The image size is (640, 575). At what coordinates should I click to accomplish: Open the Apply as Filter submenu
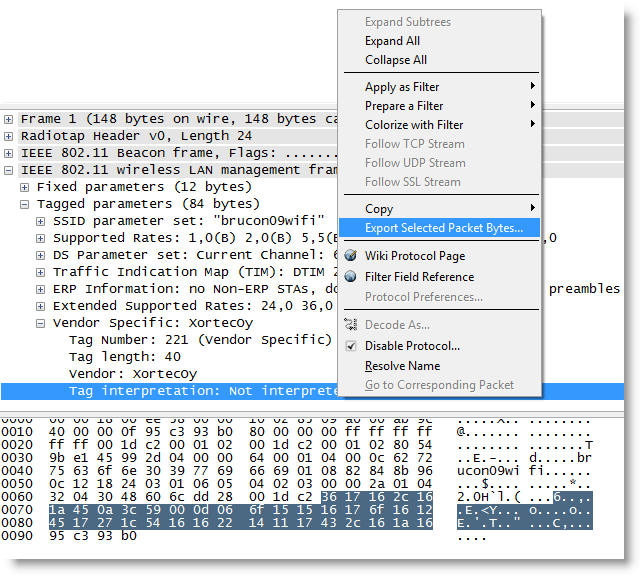point(440,87)
